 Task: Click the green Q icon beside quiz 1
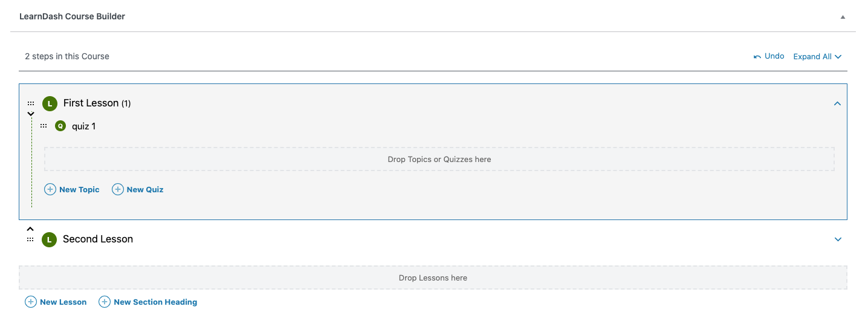tap(60, 126)
